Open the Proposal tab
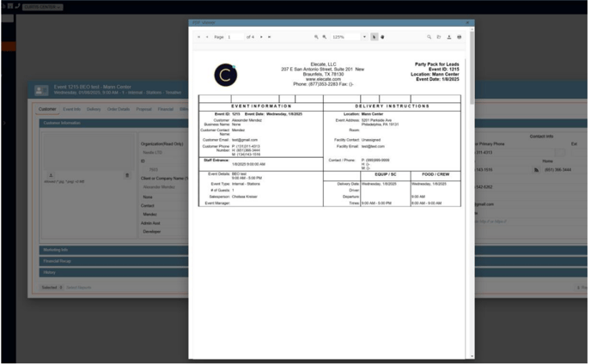This screenshot has width=591, height=364. point(143,109)
